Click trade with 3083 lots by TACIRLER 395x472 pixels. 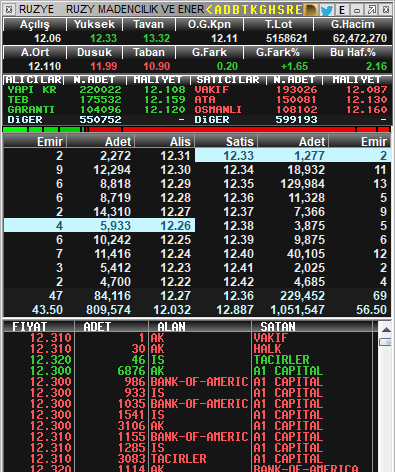pyautogui.click(x=188, y=459)
